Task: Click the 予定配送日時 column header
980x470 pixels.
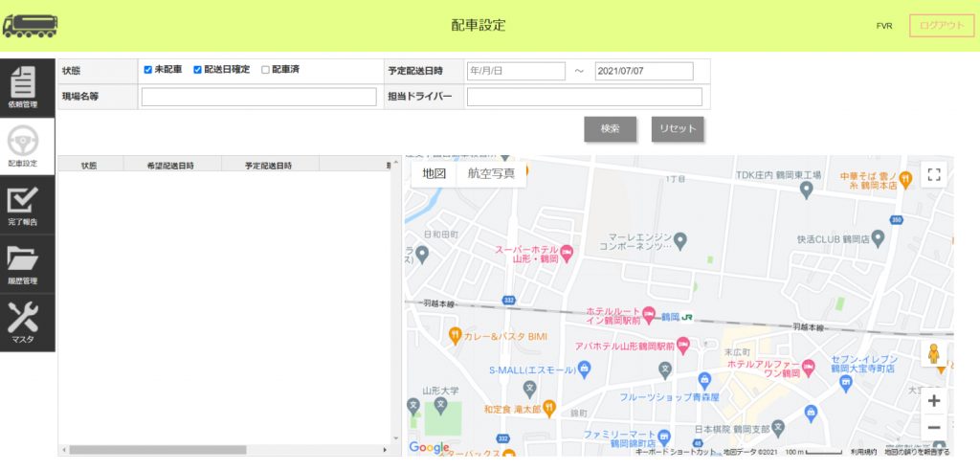Action: click(x=269, y=166)
